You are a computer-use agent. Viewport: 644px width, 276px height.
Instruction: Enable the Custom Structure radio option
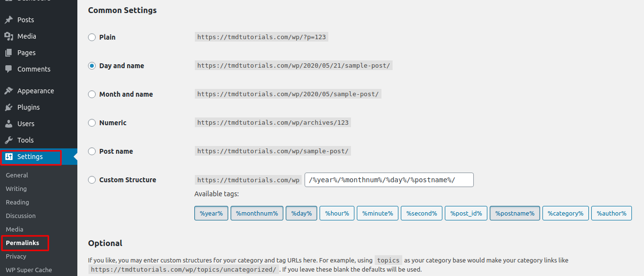tap(92, 180)
